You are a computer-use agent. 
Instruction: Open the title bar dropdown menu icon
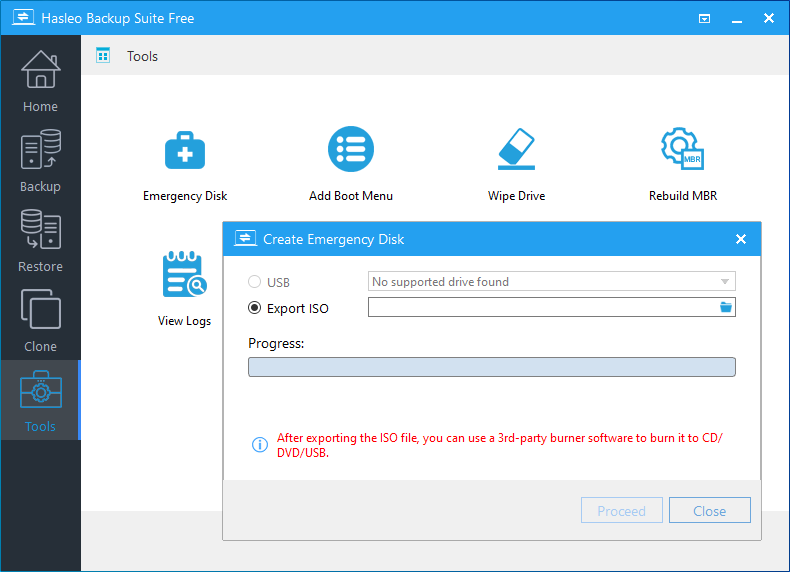[x=704, y=19]
